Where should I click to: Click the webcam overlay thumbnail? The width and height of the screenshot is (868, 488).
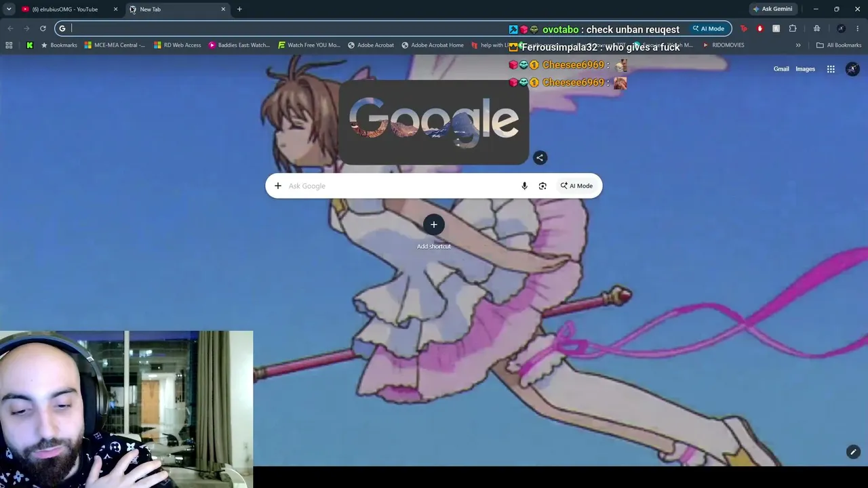click(126, 409)
